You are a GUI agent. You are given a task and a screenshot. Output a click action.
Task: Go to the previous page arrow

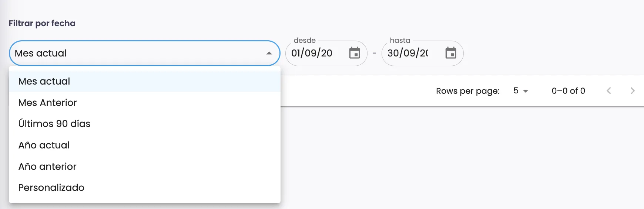pyautogui.click(x=609, y=91)
